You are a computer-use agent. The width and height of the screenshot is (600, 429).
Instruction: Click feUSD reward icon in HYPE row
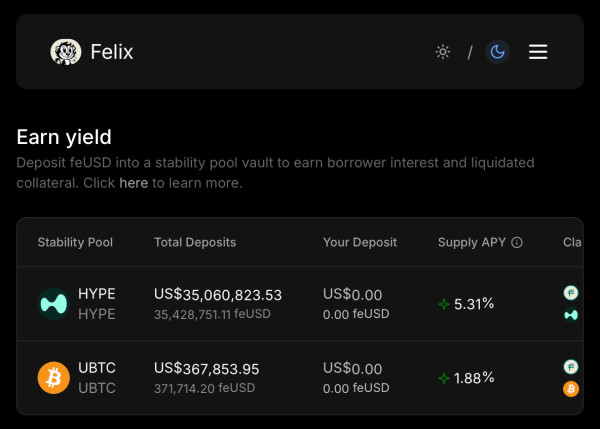click(571, 293)
